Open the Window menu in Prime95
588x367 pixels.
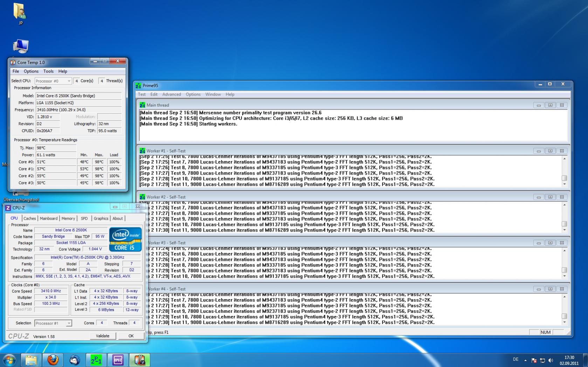point(213,94)
